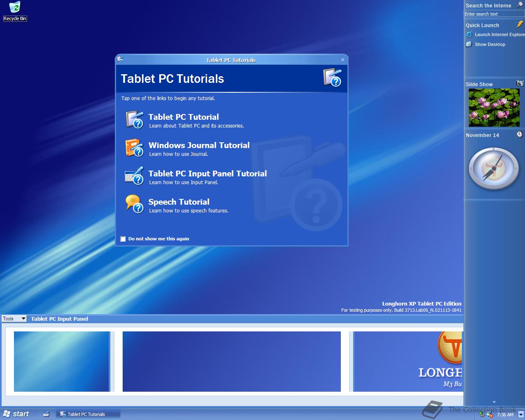Check Do not show me this again
The image size is (525, 420).
point(123,239)
